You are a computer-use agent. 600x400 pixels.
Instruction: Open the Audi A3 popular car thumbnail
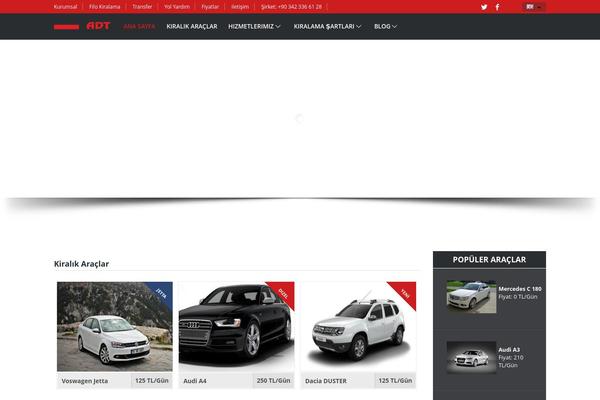coord(471,358)
